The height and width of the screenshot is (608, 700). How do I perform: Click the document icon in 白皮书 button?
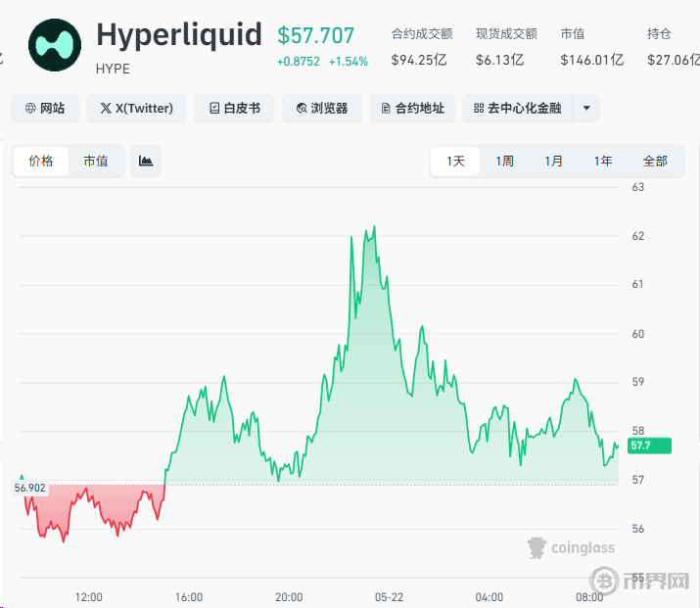tap(214, 108)
